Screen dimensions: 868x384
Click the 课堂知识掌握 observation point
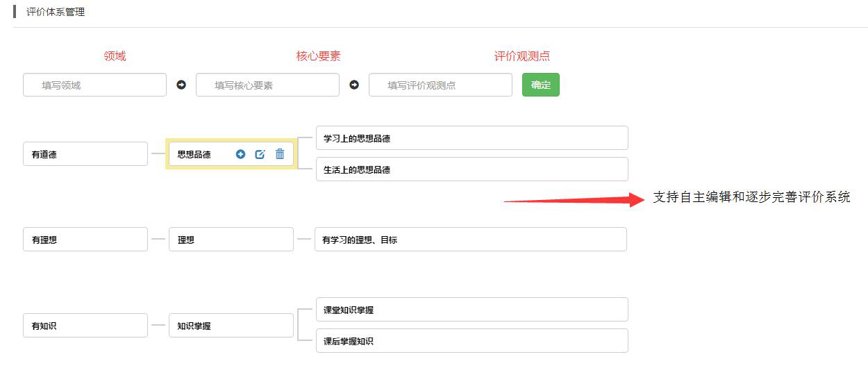tap(471, 310)
